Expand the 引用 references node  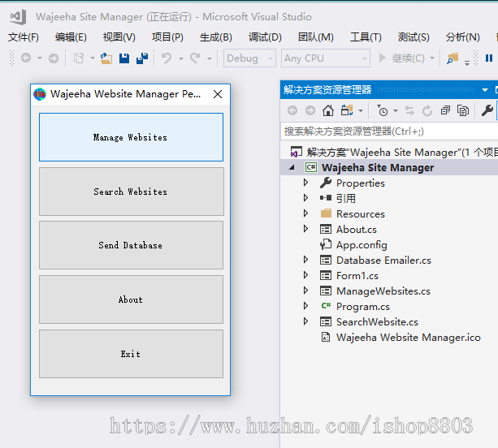[305, 198]
